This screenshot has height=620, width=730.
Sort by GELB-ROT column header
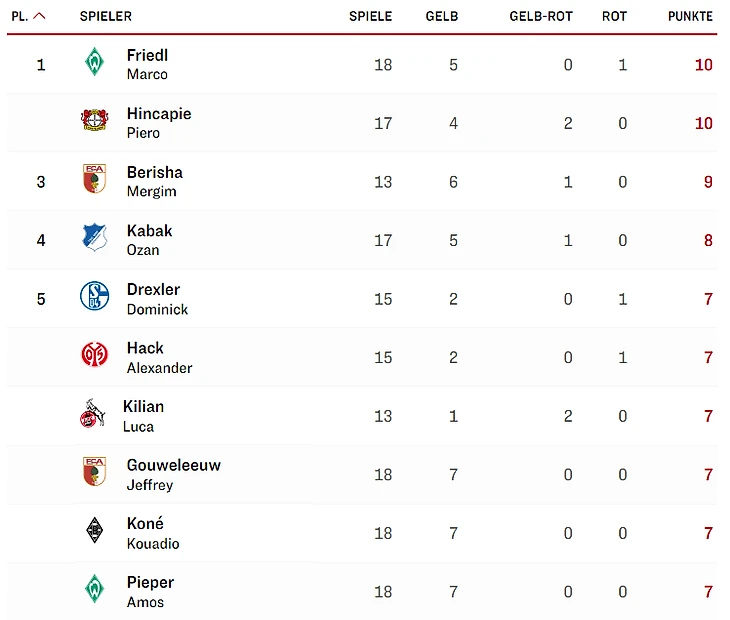[540, 17]
